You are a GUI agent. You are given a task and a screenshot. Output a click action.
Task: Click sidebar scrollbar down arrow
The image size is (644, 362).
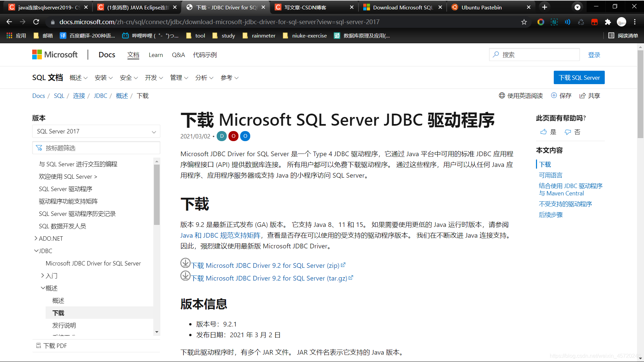coord(157,332)
